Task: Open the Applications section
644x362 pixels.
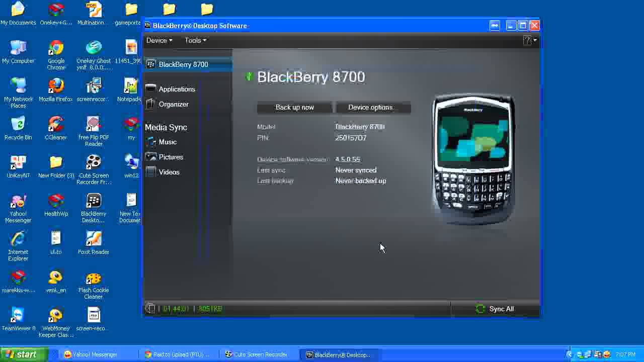Action: tap(177, 89)
